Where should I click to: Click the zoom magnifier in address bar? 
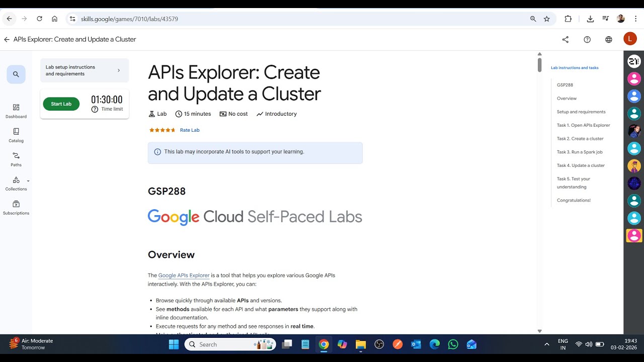[x=533, y=19]
